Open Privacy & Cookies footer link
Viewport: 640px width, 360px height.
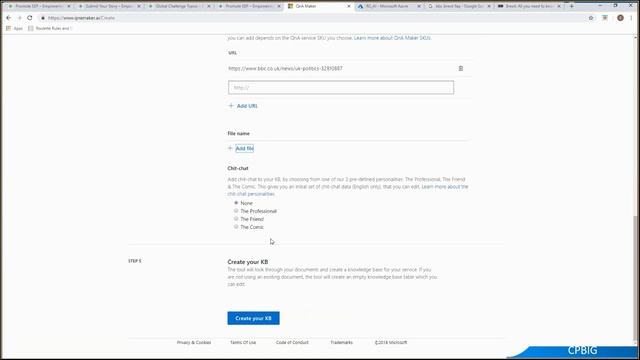point(194,342)
